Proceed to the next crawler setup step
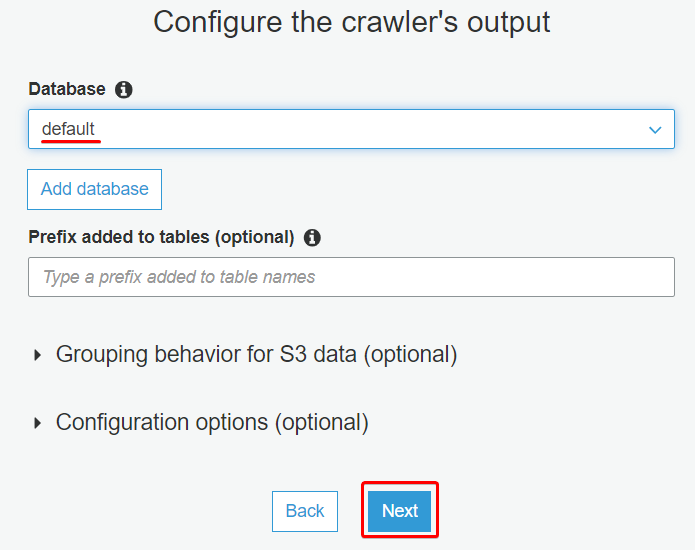The width and height of the screenshot is (695, 550). 400,511
